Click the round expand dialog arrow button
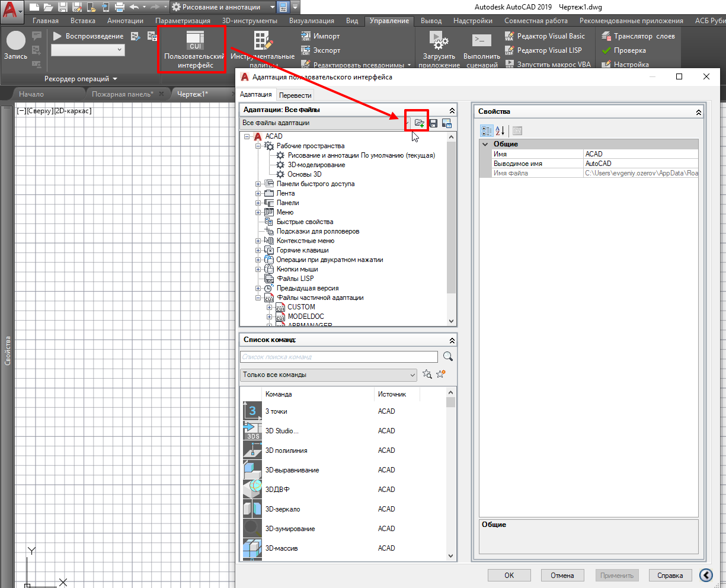The image size is (726, 588). tap(706, 575)
